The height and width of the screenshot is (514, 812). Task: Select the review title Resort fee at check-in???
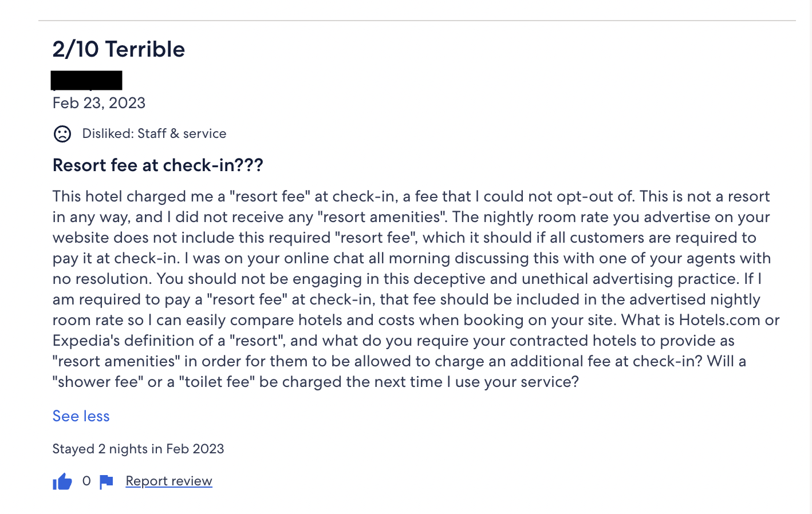click(x=158, y=165)
